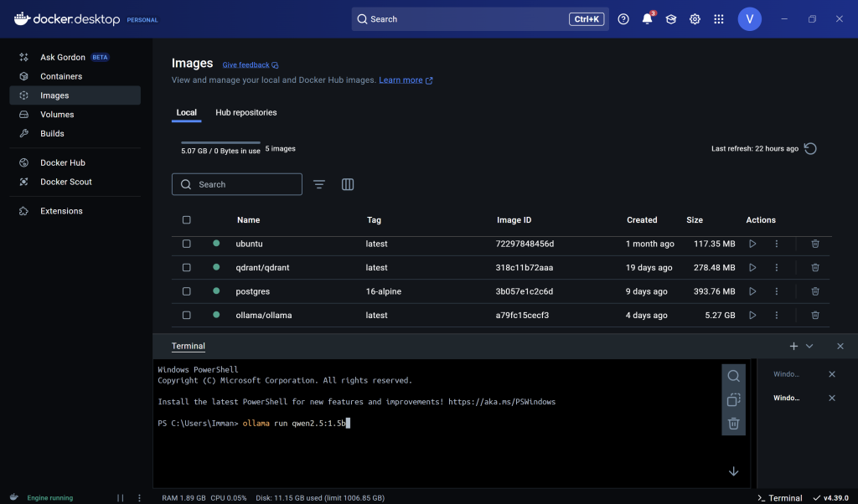Viewport: 858px width, 504px height.
Task: Click the disk usage progress bar
Action: click(x=220, y=142)
